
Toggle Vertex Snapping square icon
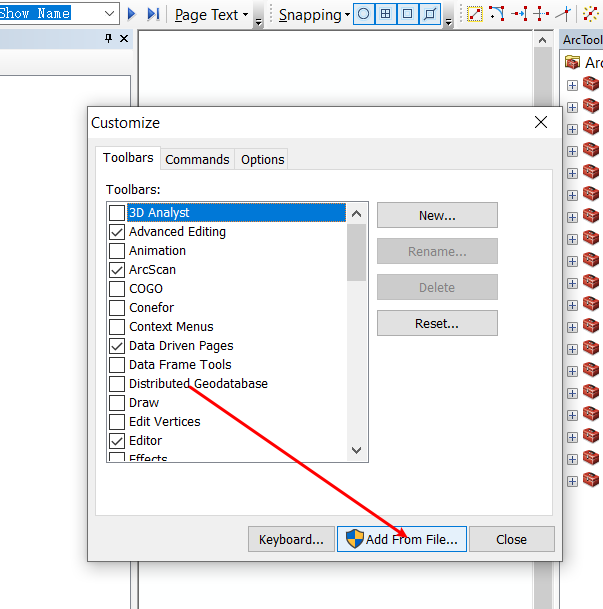click(x=407, y=14)
